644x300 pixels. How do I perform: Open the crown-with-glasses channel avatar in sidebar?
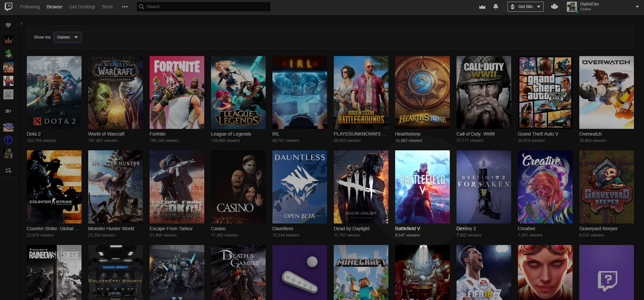pyautogui.click(x=8, y=41)
